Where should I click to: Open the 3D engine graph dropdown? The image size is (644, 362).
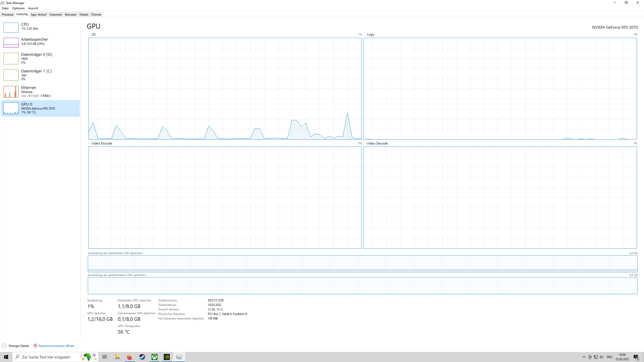92,35
